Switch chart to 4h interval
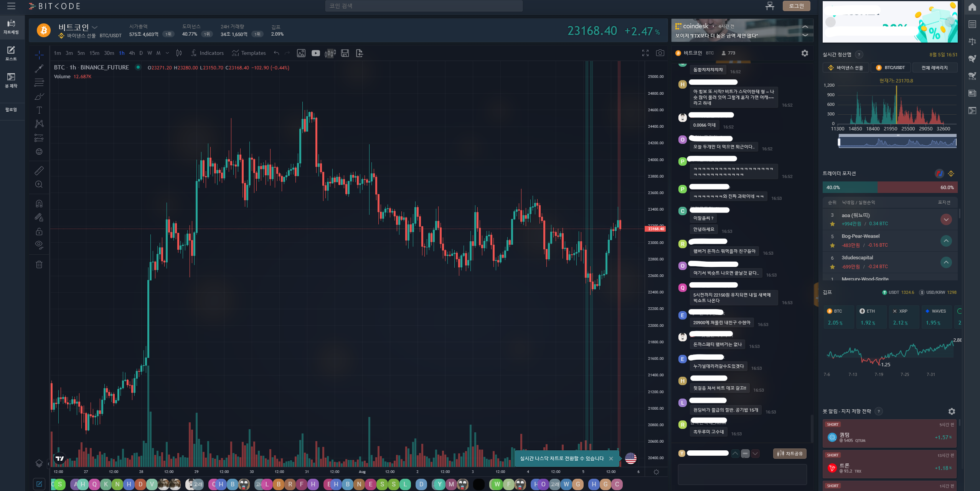 (x=132, y=53)
